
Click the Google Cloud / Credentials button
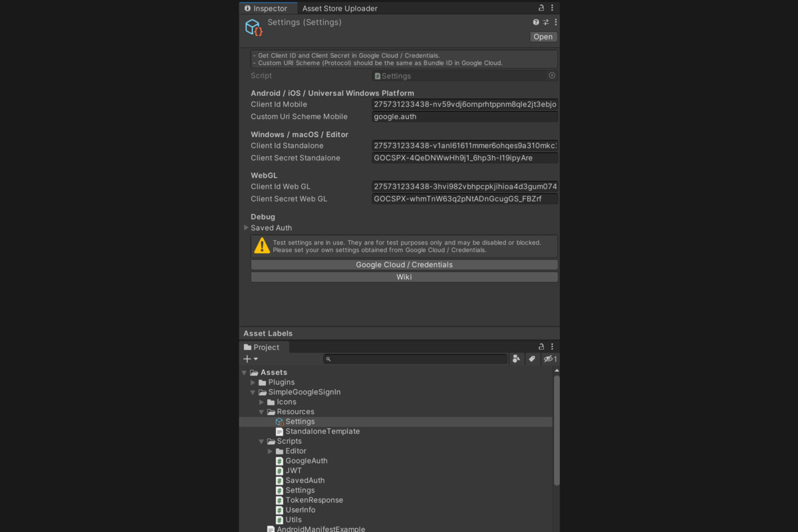coord(404,265)
